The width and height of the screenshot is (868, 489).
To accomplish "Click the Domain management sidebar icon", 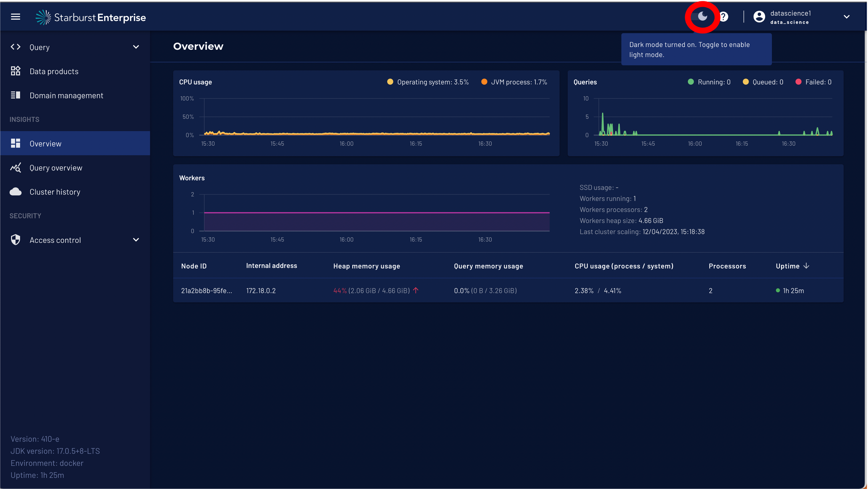I will 15,96.
